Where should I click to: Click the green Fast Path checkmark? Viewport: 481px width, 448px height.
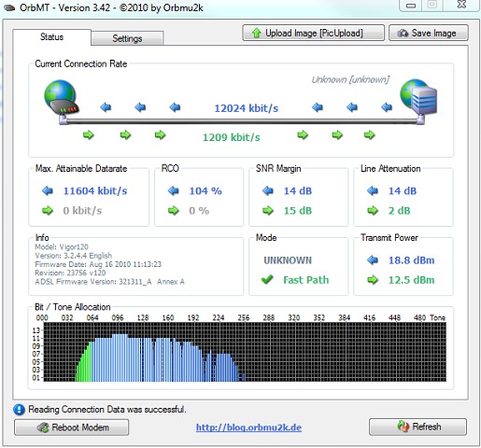click(267, 279)
